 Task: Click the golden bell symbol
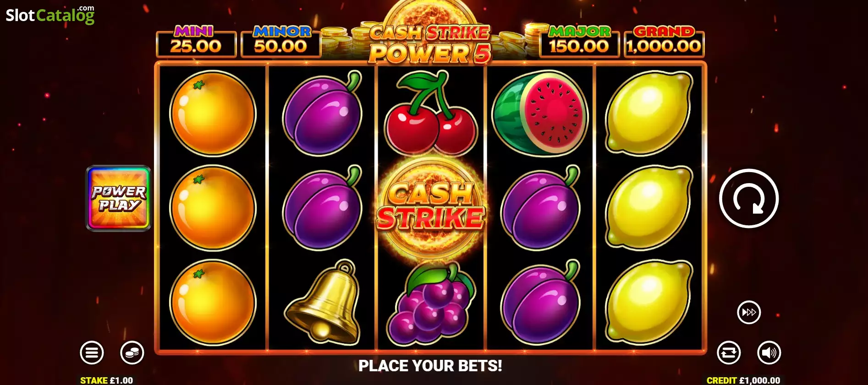[x=323, y=302]
